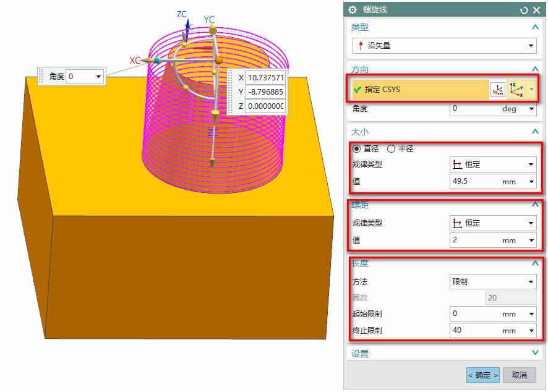Click the diameter value field showing 49.5
Image resolution: width=548 pixels, height=392 pixels.
(475, 181)
